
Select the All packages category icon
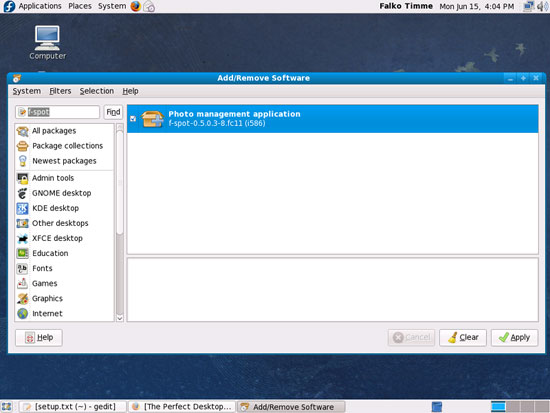tap(23, 131)
